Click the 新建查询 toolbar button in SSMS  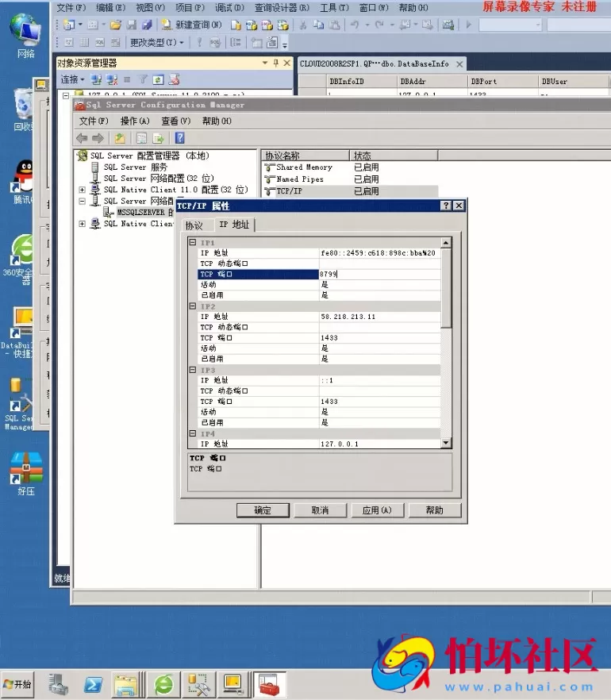click(186, 25)
